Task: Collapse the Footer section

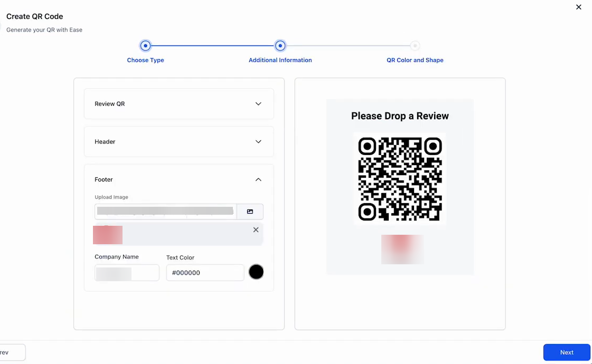Action: (x=258, y=179)
